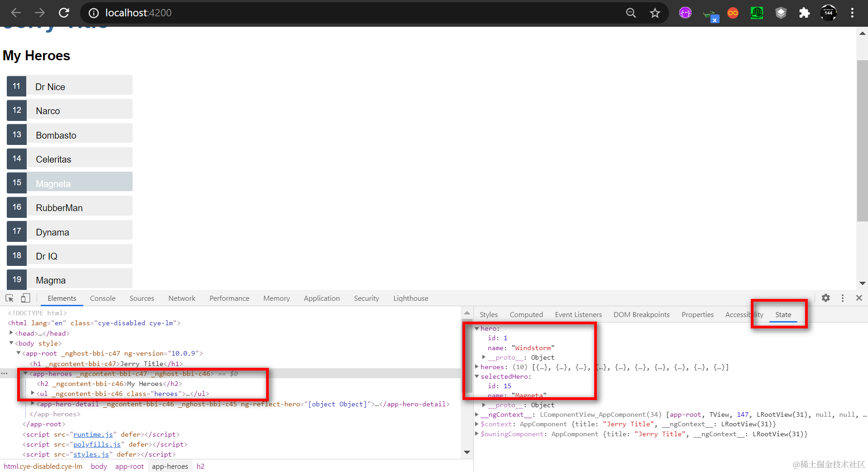Open the Network tab
The width and height of the screenshot is (868, 472).
point(182,299)
